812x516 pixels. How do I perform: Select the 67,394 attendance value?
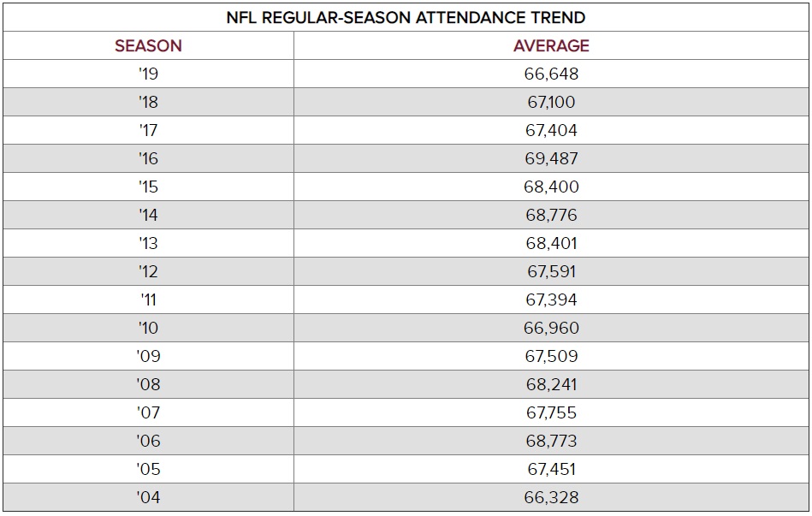coord(551,300)
